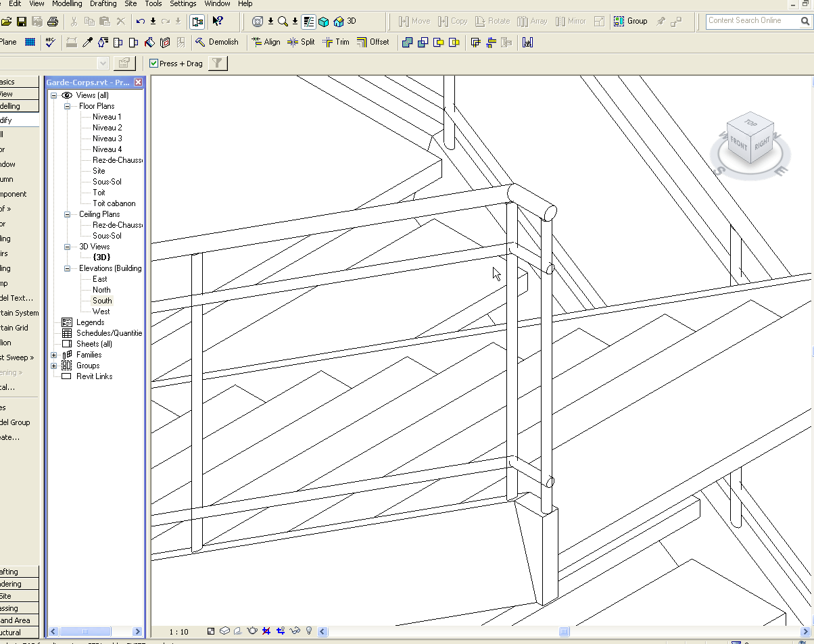Click the teapot rendering icon in view bar
This screenshot has height=644, width=814.
click(252, 631)
